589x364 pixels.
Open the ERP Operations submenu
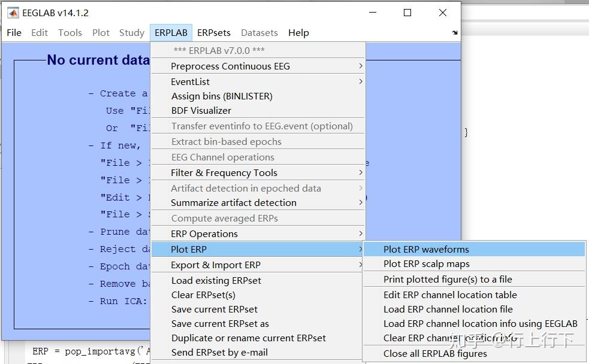pyautogui.click(x=204, y=233)
